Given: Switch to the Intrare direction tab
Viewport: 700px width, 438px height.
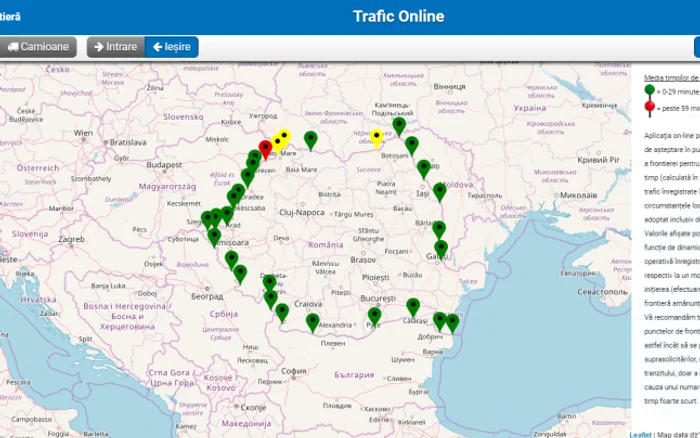Looking at the screenshot, I should pos(116,47).
